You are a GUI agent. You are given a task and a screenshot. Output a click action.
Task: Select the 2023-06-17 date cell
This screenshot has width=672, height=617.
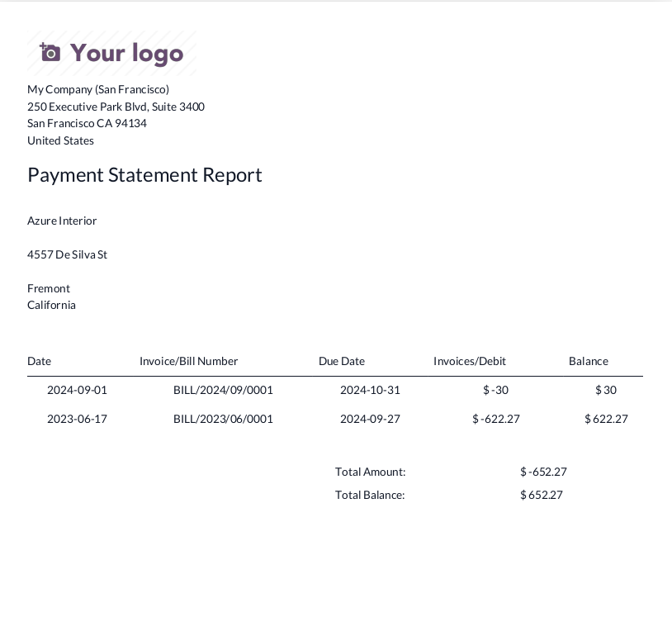point(77,419)
